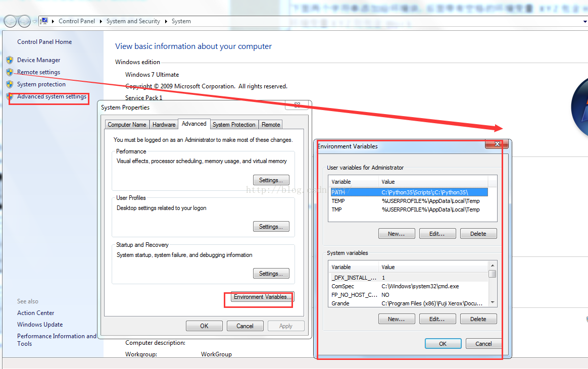The image size is (588, 369).
Task: Expand arrow before Control Panel breadcrumb
Action: (53, 21)
